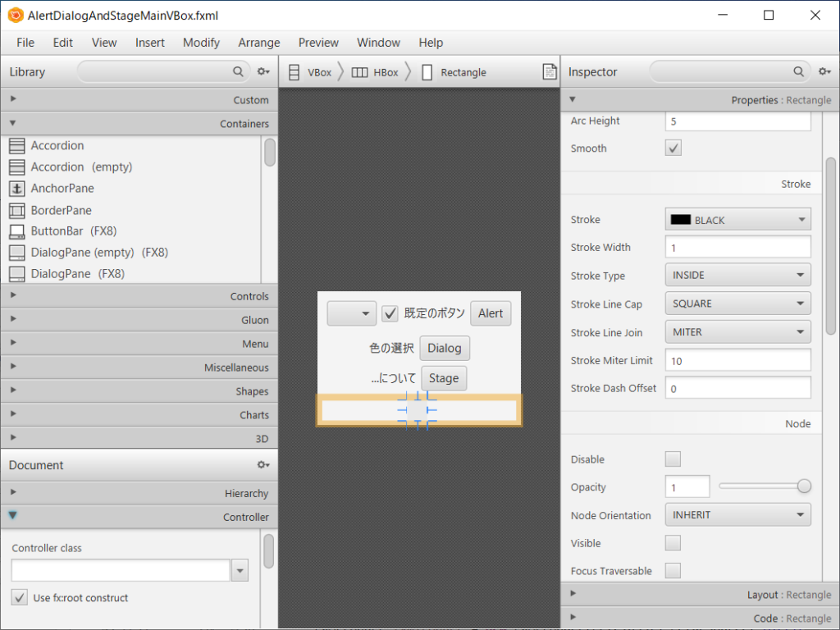Uncheck the Use fx:root construct checkbox
This screenshot has height=630, width=840.
click(18, 597)
